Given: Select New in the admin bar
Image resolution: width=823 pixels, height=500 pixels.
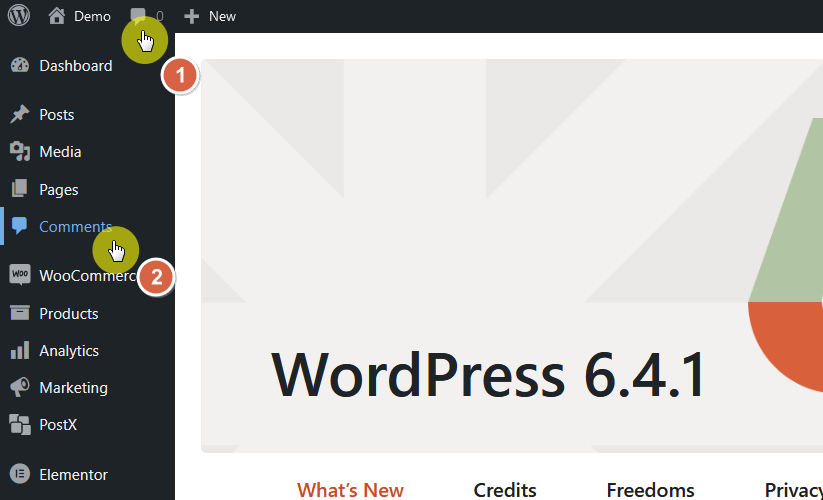Looking at the screenshot, I should (223, 16).
